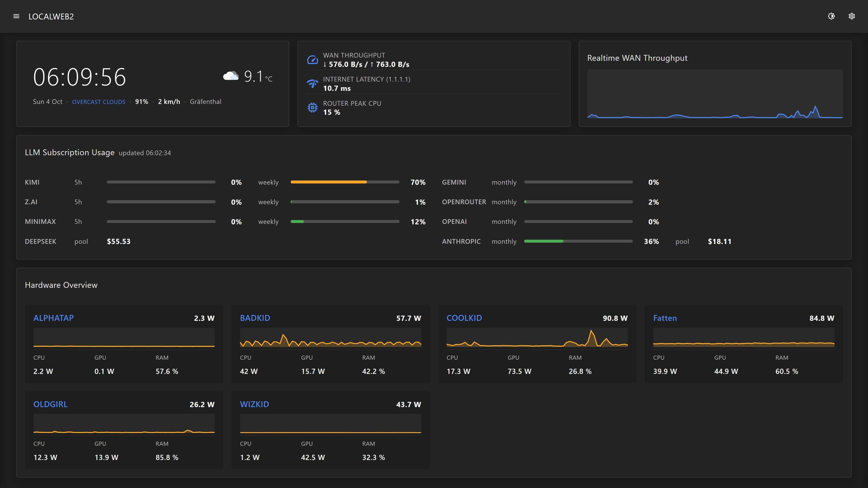This screenshot has height=488, width=868.
Task: Click OLDGIRL's RAM value 85.8 %
Action: (x=167, y=457)
